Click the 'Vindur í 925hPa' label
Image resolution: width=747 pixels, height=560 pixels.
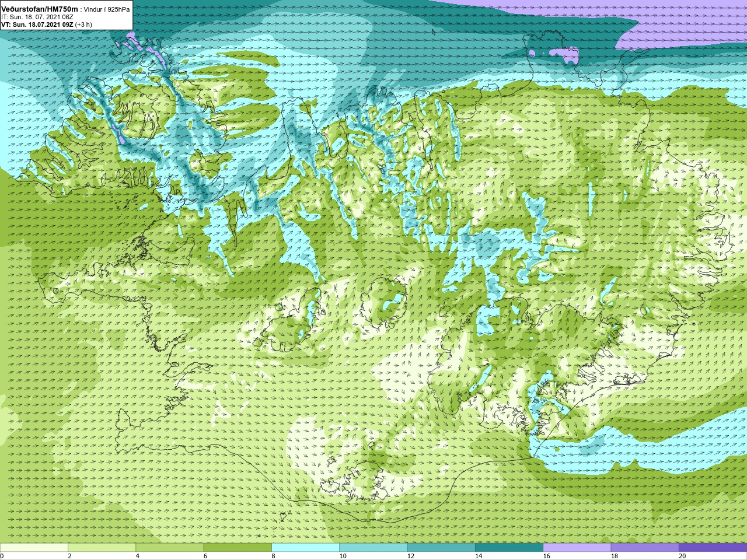tap(107, 9)
